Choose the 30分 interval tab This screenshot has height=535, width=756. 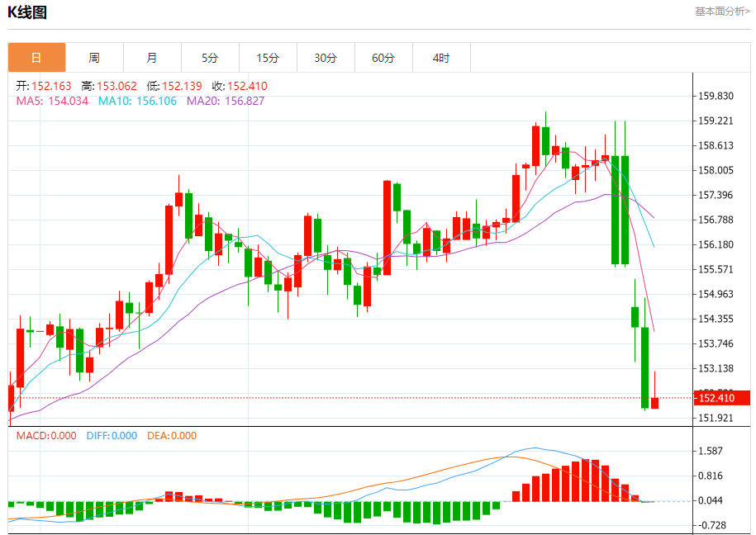(x=326, y=58)
